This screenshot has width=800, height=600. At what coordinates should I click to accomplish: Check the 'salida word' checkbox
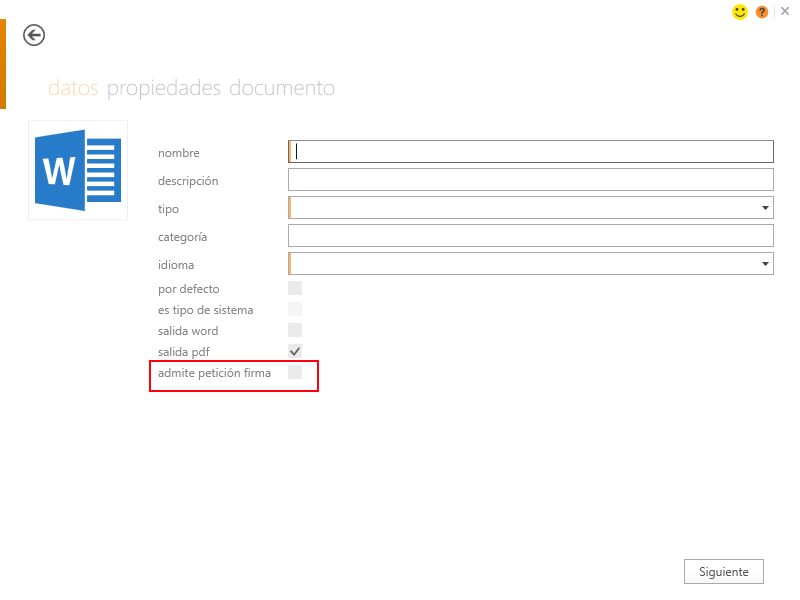tap(295, 331)
